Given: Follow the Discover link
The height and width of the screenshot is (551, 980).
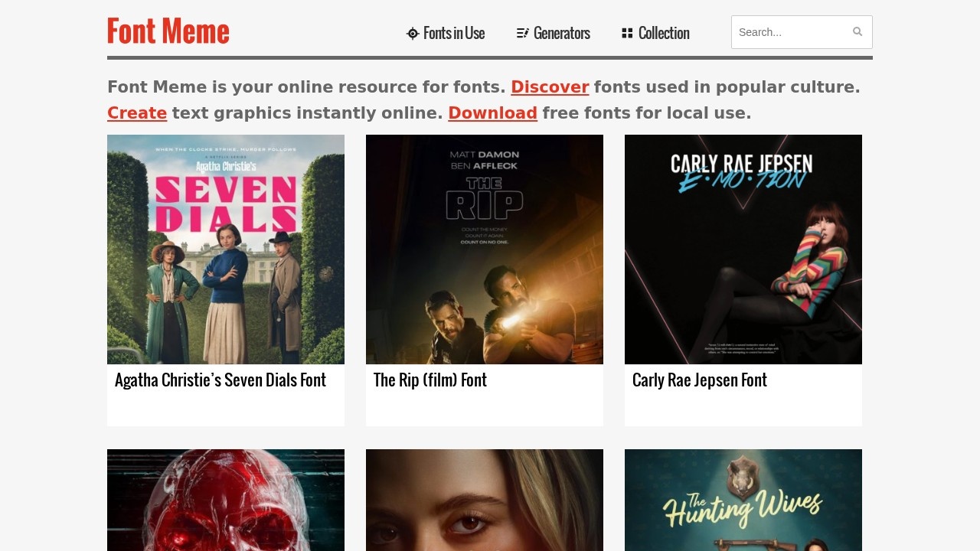Looking at the screenshot, I should [x=549, y=87].
